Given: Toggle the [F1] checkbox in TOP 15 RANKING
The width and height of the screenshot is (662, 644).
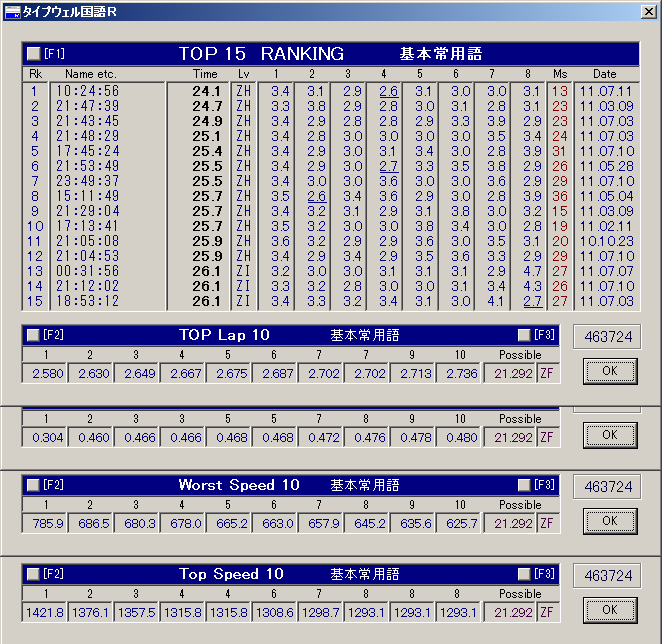Looking at the screenshot, I should click(33, 54).
